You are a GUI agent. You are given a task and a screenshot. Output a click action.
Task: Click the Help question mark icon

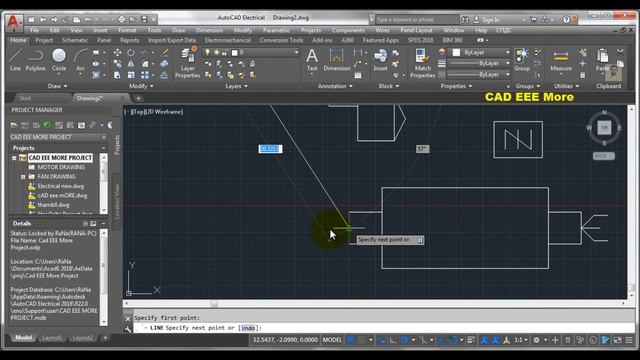click(566, 19)
